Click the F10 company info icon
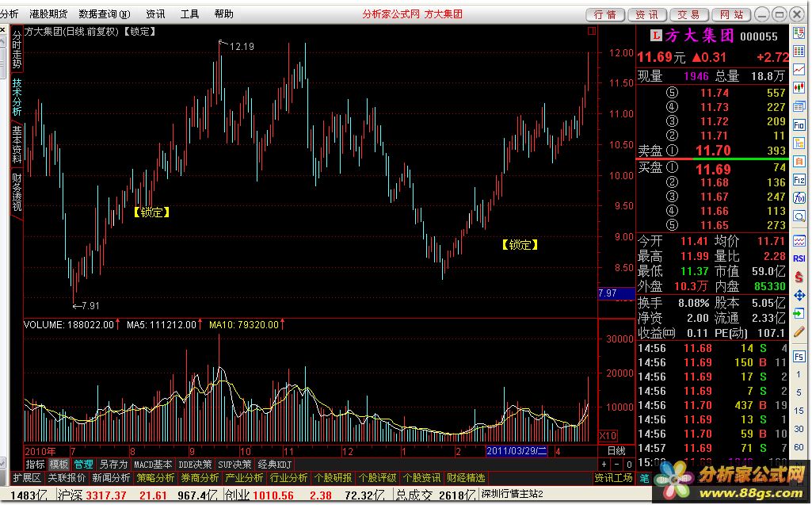The height and width of the screenshot is (505, 812). coord(799,124)
